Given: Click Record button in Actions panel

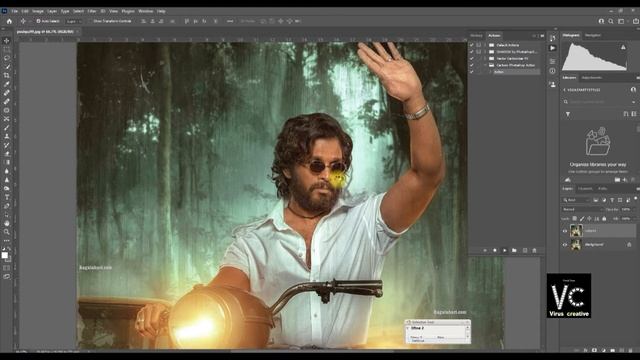Looking at the screenshot, I should [495, 250].
